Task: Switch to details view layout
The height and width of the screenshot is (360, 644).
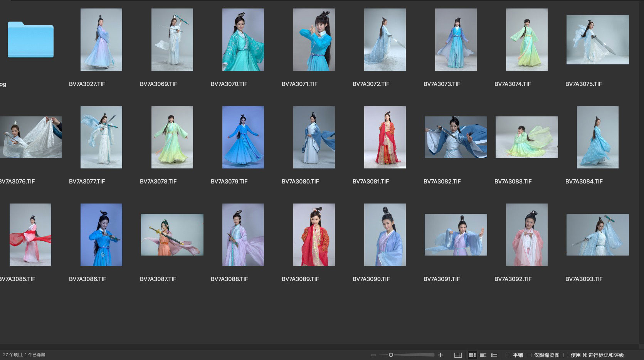Action: coord(483,355)
